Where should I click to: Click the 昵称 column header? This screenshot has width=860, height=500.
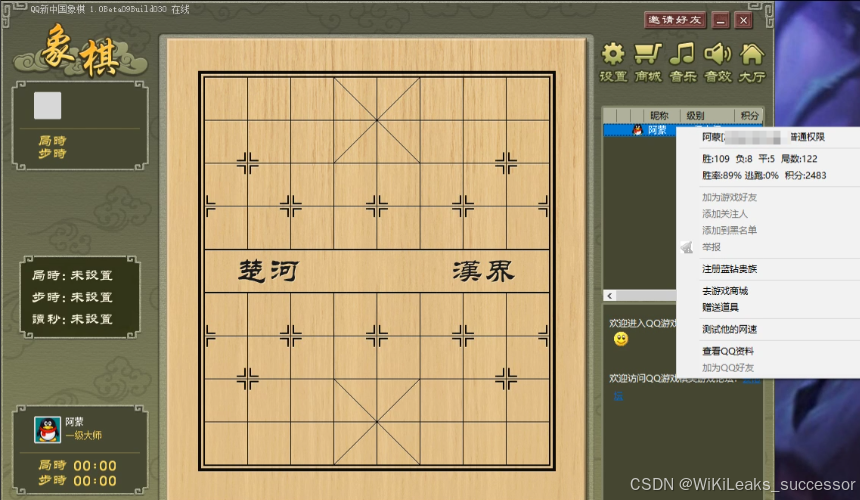pos(659,116)
